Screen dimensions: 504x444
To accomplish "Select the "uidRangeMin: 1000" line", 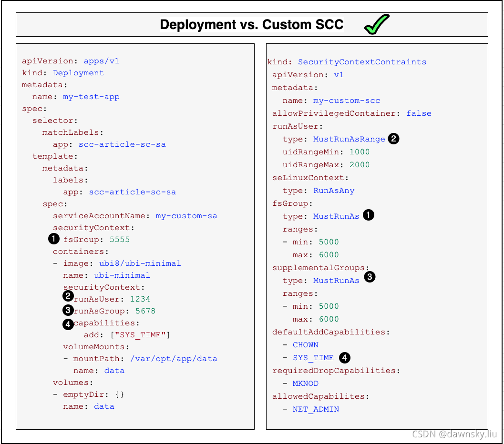I will (x=326, y=152).
